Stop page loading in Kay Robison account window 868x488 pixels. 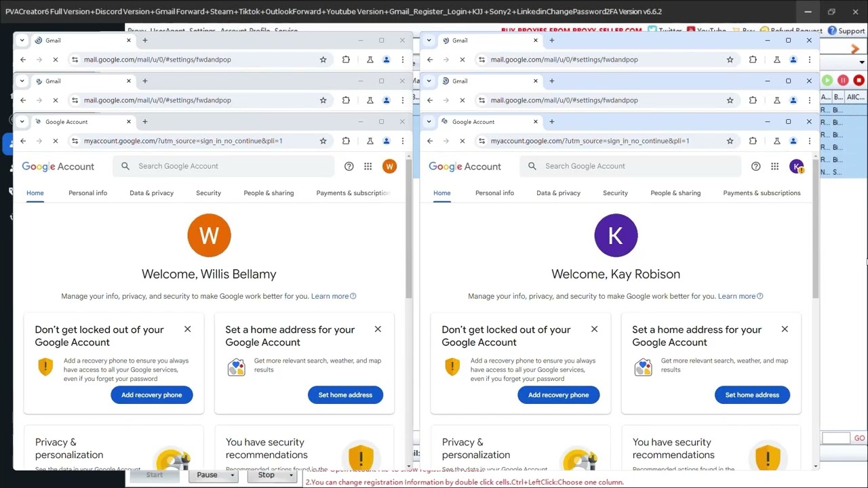pyautogui.click(x=462, y=141)
